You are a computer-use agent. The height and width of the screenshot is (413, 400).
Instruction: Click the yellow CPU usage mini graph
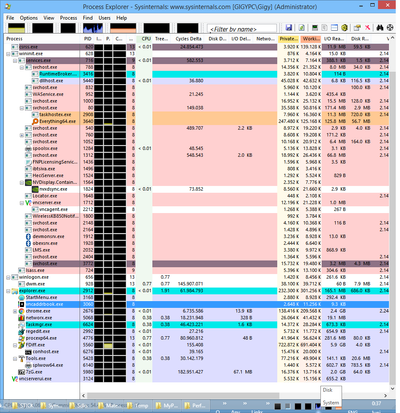point(16,28)
